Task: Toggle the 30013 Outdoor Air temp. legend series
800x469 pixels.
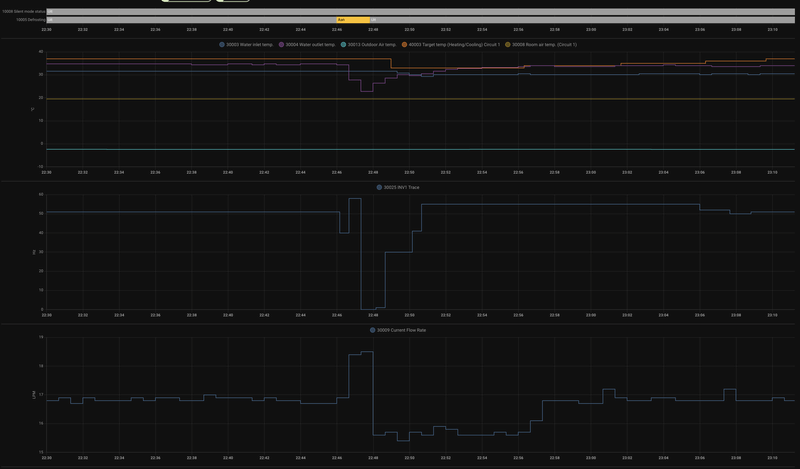Action: 368,44
